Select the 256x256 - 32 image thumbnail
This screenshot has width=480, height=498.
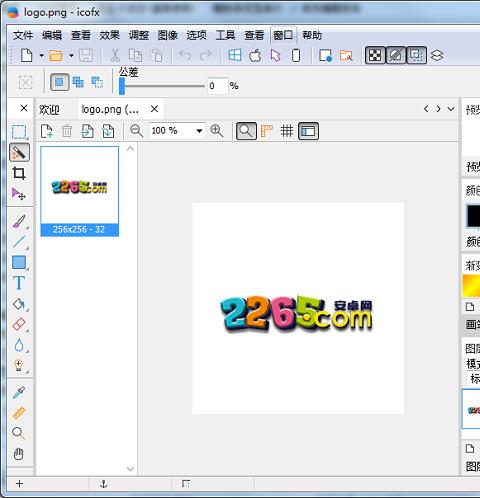pos(80,191)
